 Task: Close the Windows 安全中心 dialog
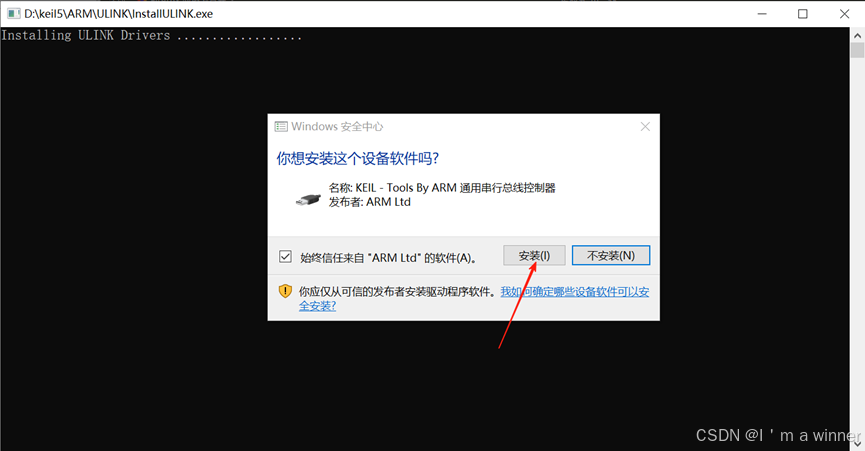coord(645,127)
